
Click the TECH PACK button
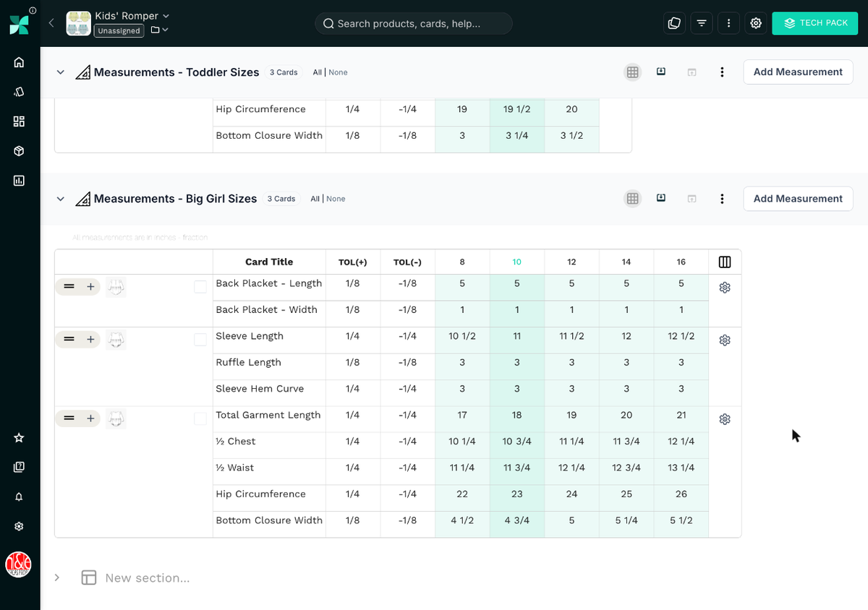(x=815, y=23)
